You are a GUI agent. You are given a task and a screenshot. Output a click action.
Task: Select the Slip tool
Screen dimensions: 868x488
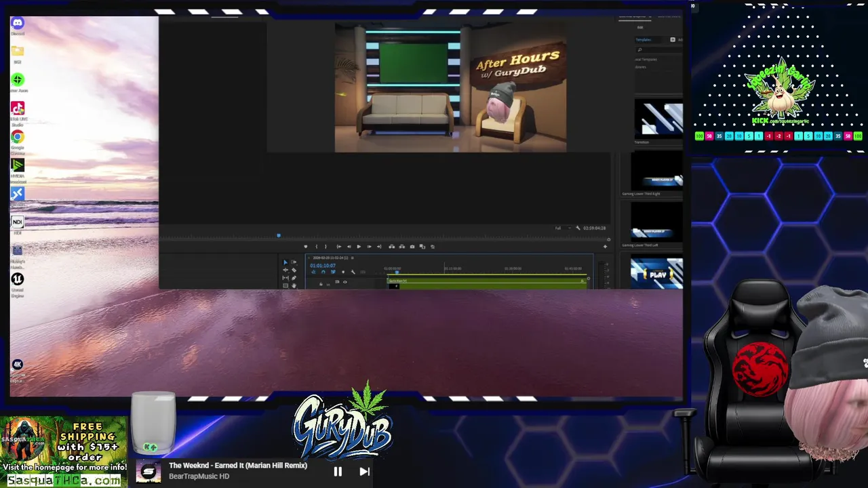click(x=285, y=278)
